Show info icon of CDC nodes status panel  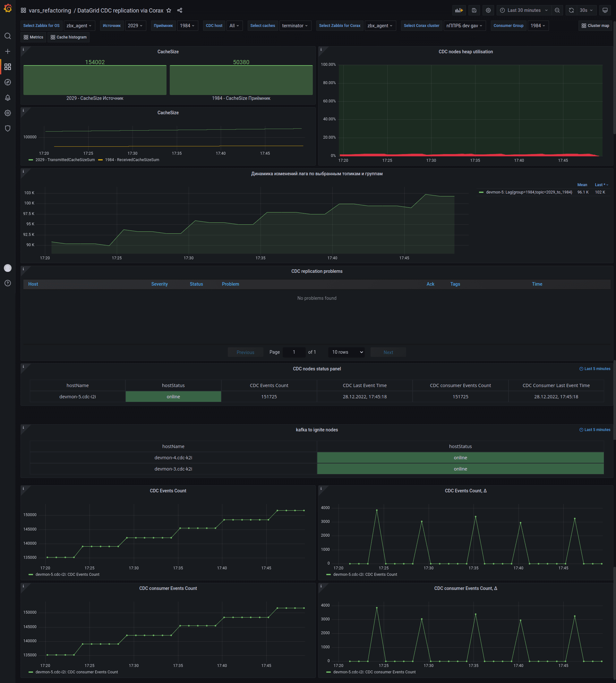(23, 367)
